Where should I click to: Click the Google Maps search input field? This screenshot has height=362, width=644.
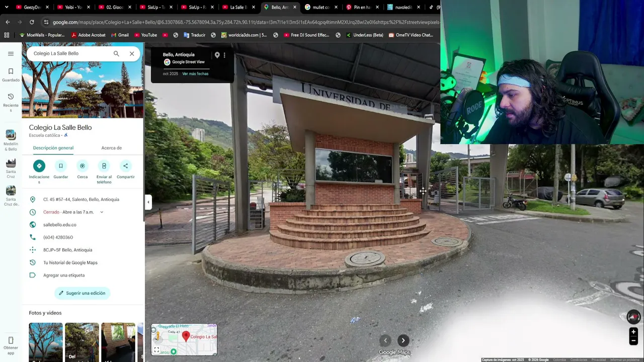pyautogui.click(x=70, y=53)
